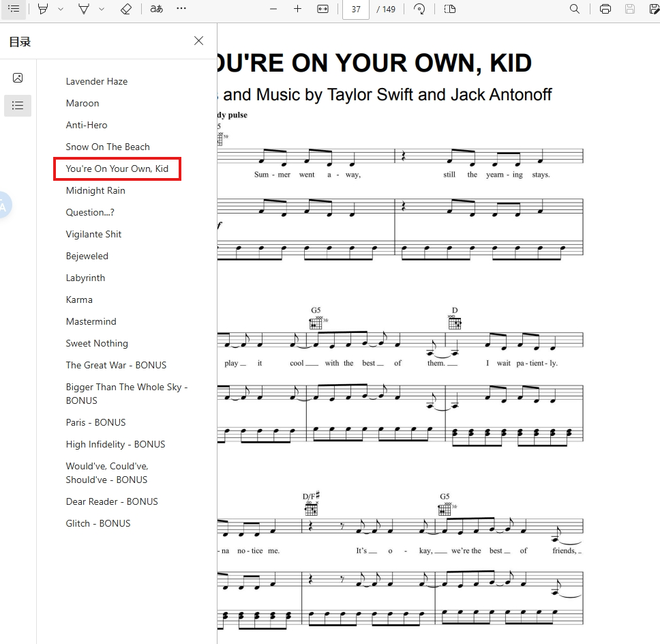Select the eraser tool
Viewport: 660px width, 644px height.
click(126, 9)
